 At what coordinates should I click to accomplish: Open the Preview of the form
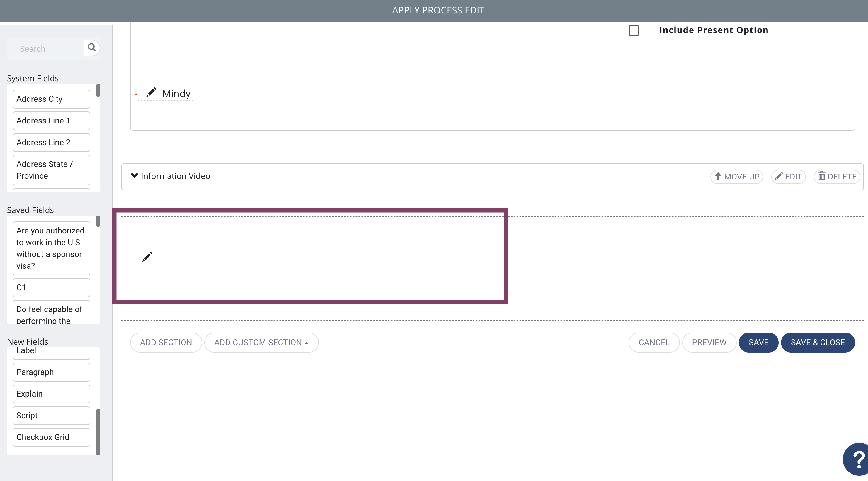[709, 342]
